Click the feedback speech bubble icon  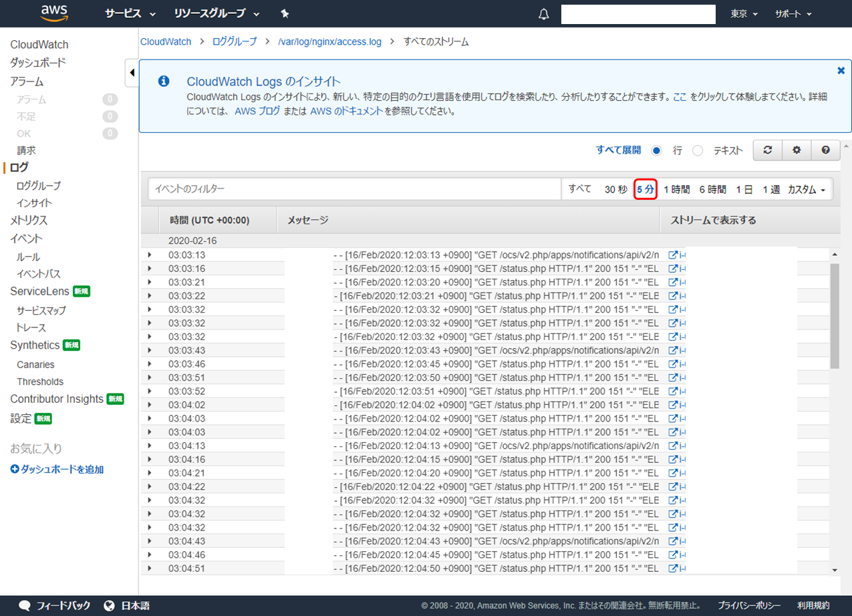(25, 606)
